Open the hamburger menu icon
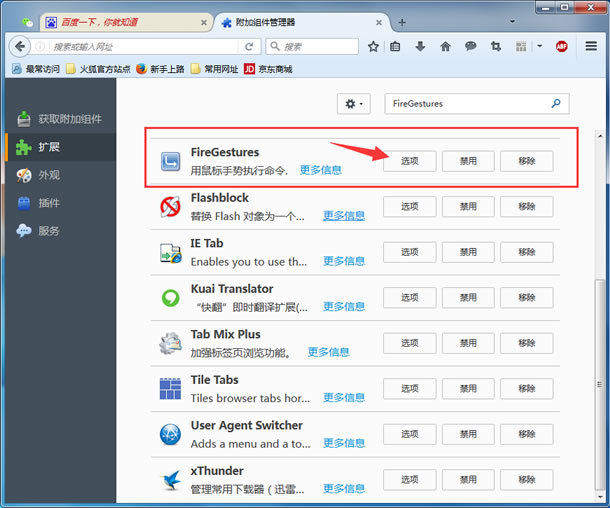Screen dimensions: 610x508 pos(591,46)
